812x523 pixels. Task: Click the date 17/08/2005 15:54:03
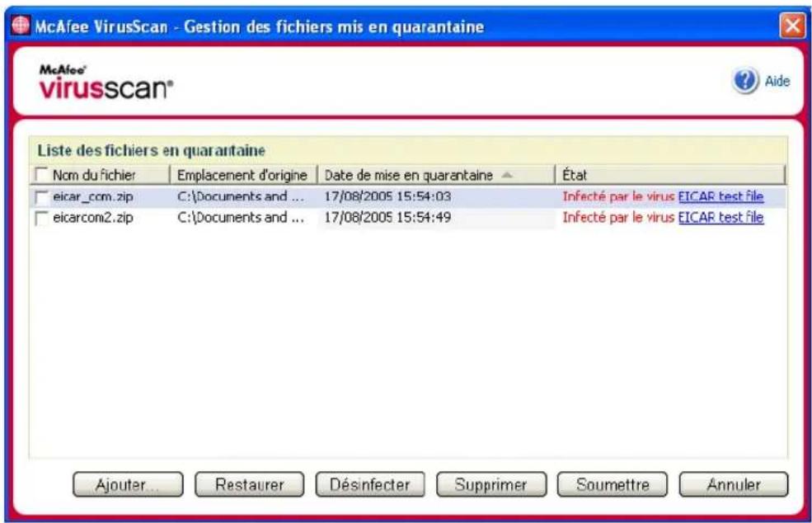click(387, 196)
